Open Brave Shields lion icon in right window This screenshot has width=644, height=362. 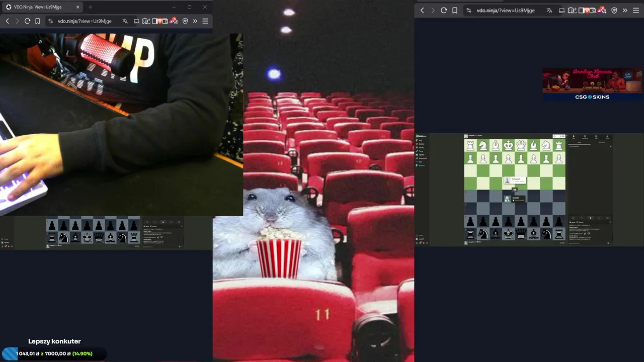click(x=587, y=10)
